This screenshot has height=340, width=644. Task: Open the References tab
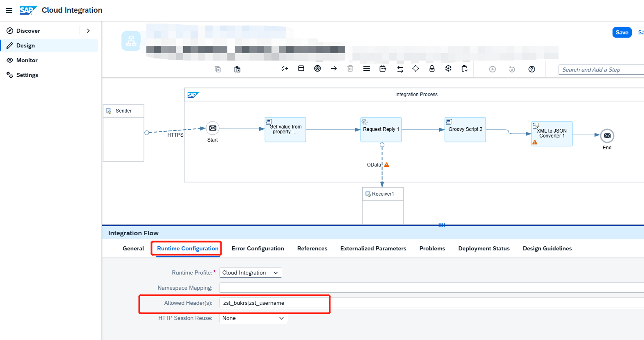point(312,248)
